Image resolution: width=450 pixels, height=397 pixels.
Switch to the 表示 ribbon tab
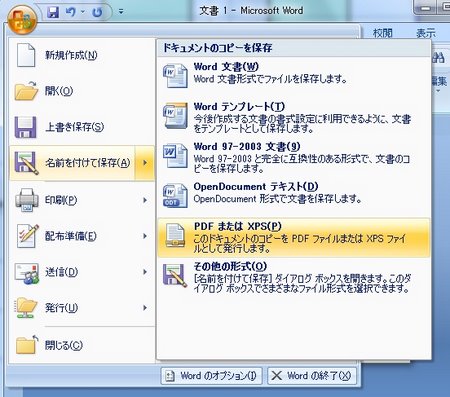click(x=426, y=33)
